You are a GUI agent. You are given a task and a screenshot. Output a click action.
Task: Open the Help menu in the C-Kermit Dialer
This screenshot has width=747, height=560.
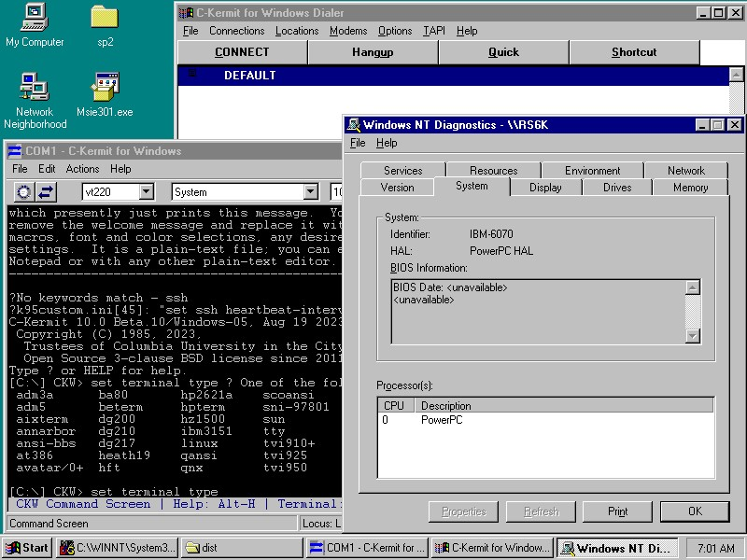[x=467, y=31]
